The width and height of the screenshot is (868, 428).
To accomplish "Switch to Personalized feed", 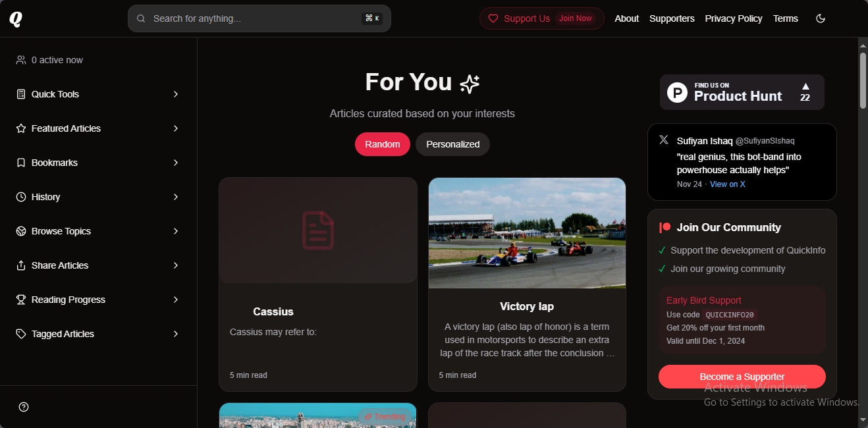I will tap(452, 144).
